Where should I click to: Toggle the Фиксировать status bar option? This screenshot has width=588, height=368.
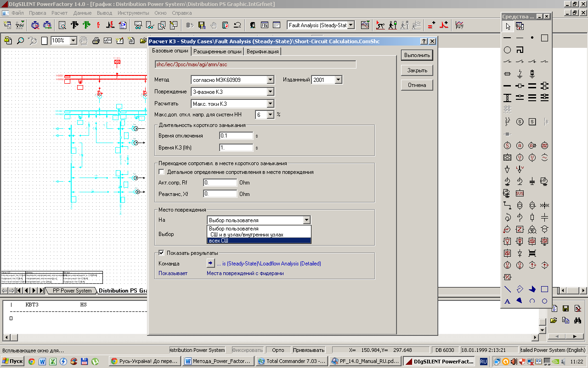click(248, 350)
